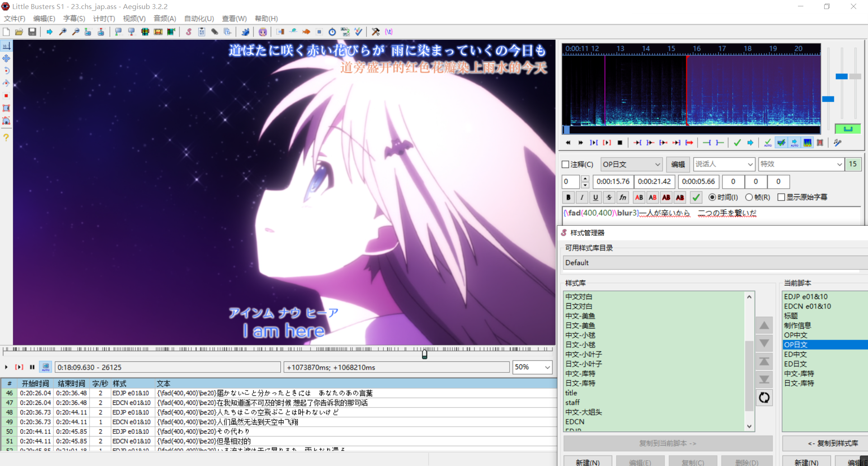This screenshot has width=868, height=466.
Task: Open the Automation manager icon
Action: point(245,32)
